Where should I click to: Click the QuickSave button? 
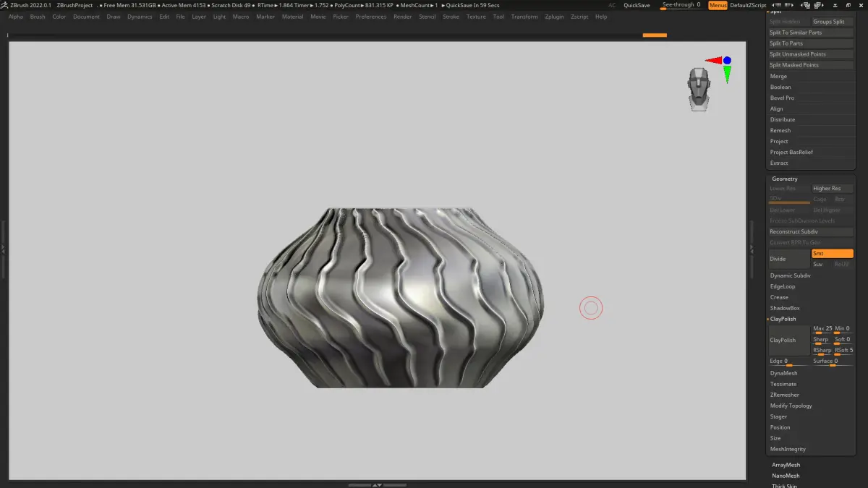(637, 5)
